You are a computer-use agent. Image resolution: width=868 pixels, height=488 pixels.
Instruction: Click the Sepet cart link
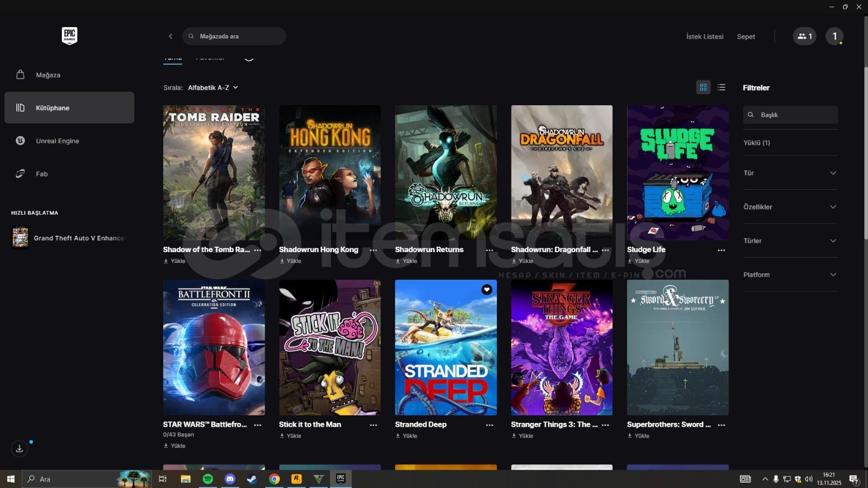pyautogui.click(x=745, y=36)
